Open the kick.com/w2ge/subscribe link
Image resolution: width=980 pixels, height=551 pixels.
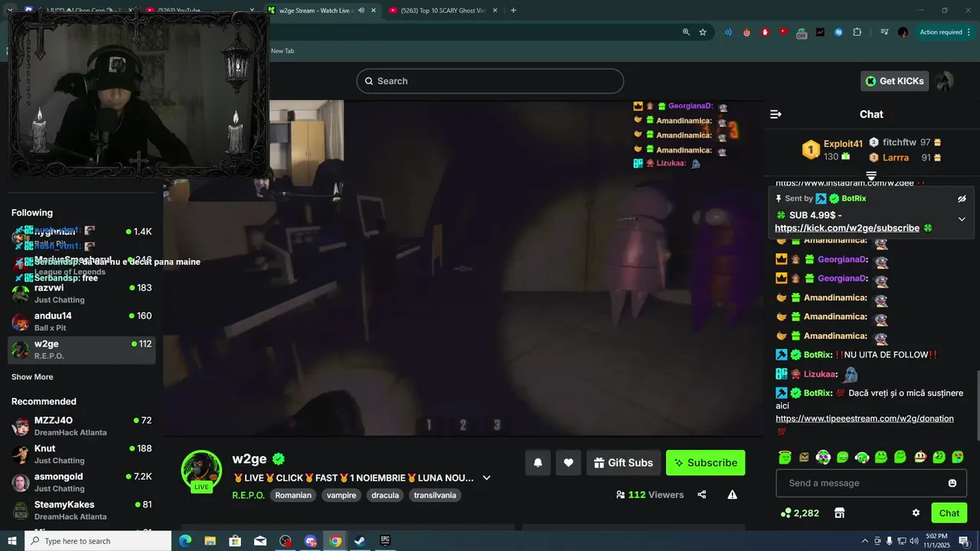[847, 228]
